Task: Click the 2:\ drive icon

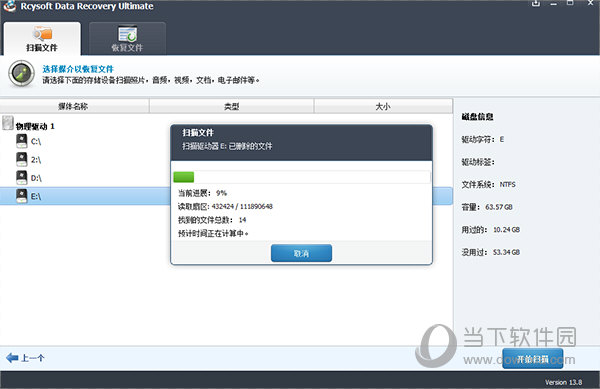Action: 22,160
